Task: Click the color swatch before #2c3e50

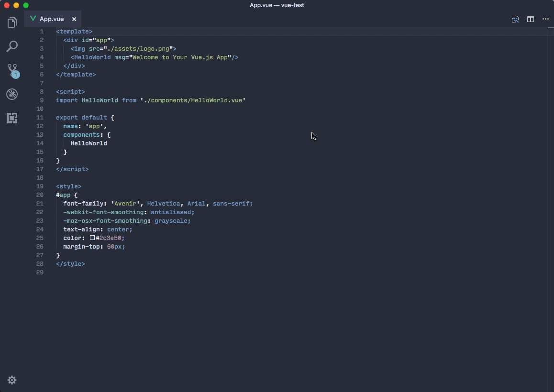Action: tap(92, 238)
